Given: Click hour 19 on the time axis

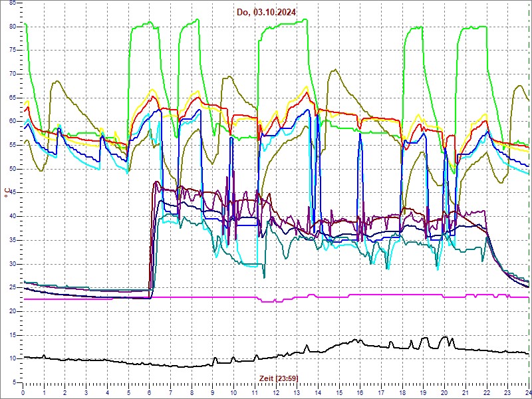Looking at the screenshot, I should tap(424, 392).
